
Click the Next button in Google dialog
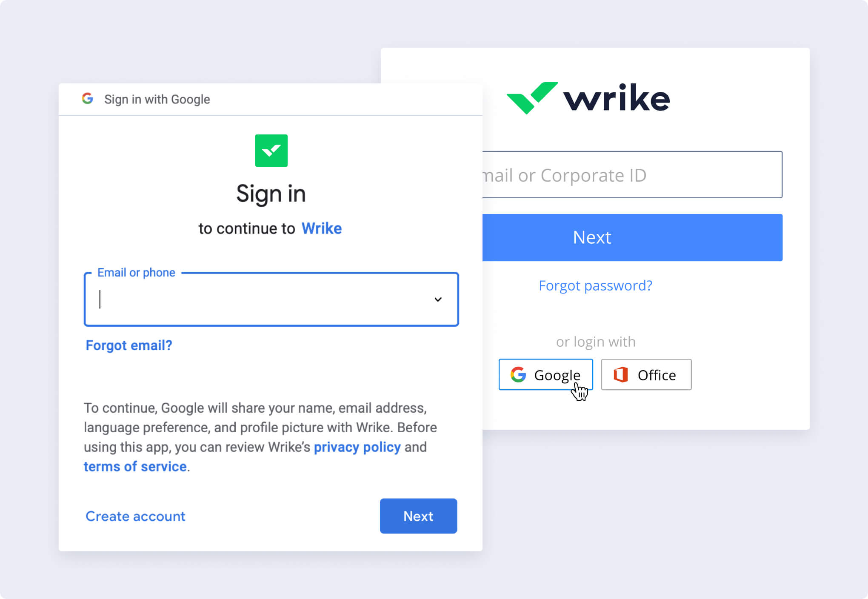(418, 516)
